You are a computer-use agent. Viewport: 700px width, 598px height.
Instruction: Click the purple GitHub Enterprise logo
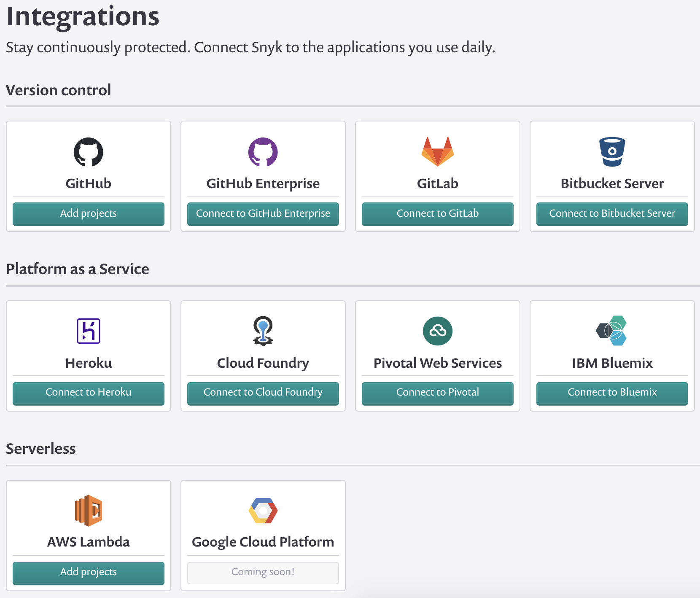tap(263, 152)
